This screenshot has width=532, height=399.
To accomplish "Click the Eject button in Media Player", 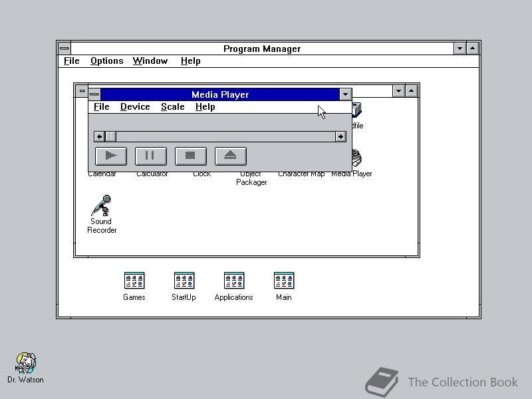I will [x=231, y=156].
